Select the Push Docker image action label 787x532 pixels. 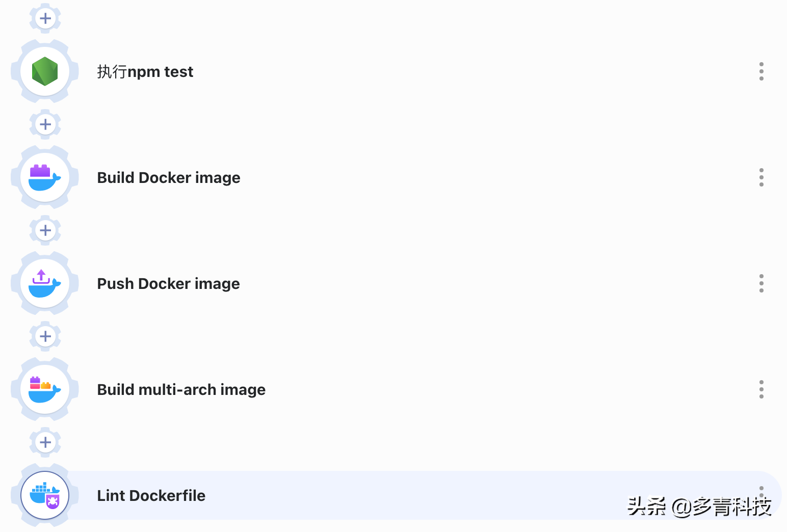pos(168,284)
